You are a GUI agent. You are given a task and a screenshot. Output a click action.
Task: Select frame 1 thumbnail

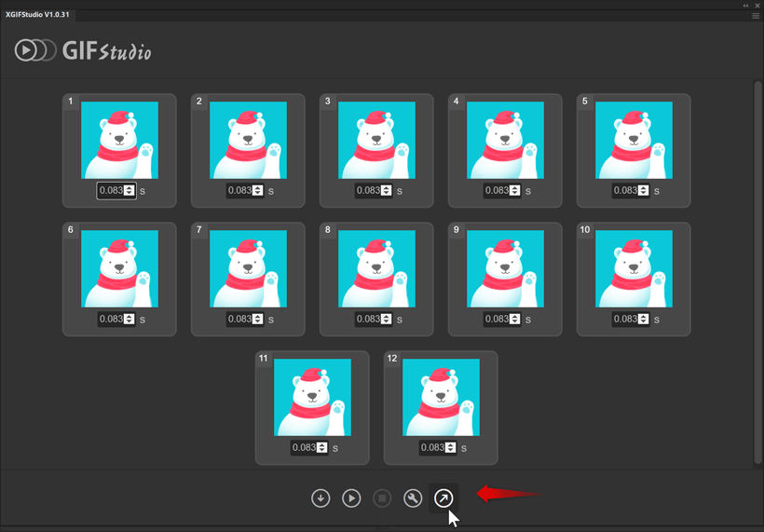(119, 141)
